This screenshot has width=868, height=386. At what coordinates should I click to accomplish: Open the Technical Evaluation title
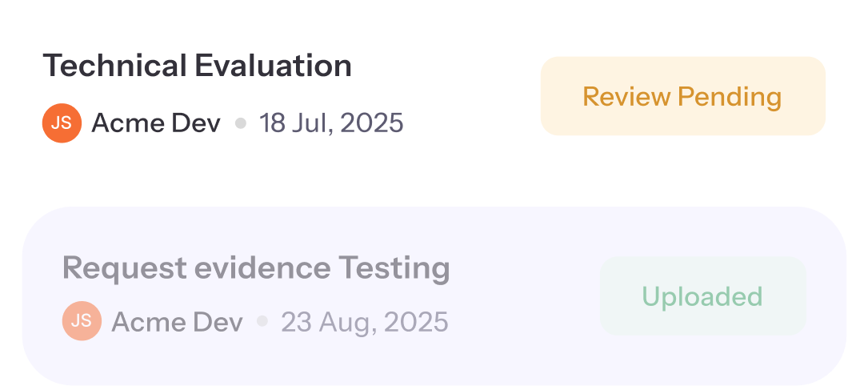point(197,66)
